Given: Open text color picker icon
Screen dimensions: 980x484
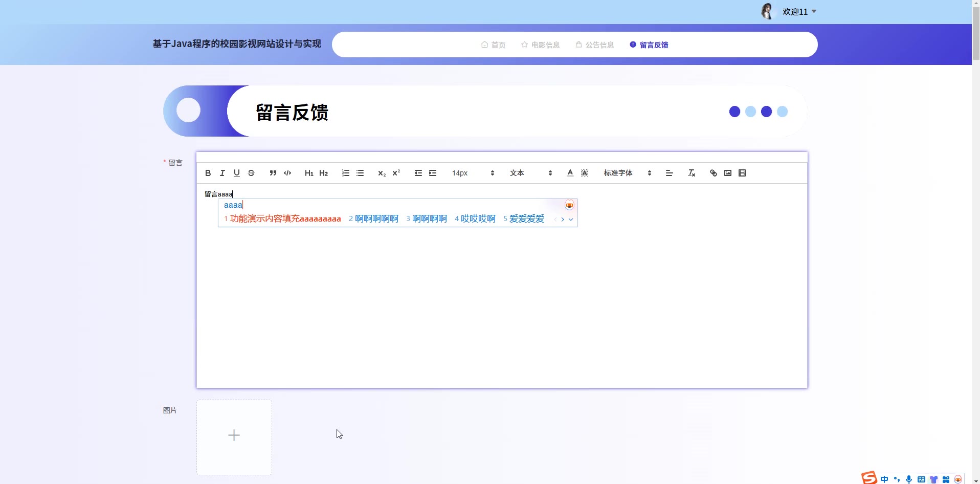Looking at the screenshot, I should (570, 173).
